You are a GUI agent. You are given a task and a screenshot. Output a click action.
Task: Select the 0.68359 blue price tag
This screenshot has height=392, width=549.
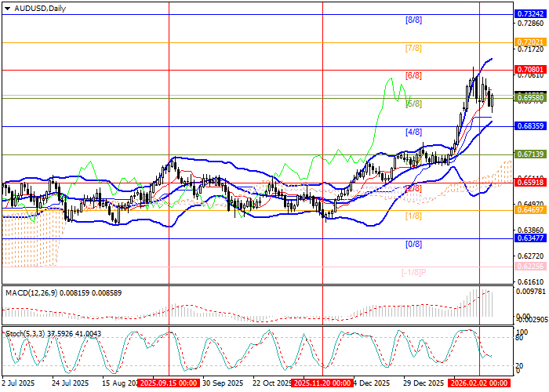coord(531,126)
